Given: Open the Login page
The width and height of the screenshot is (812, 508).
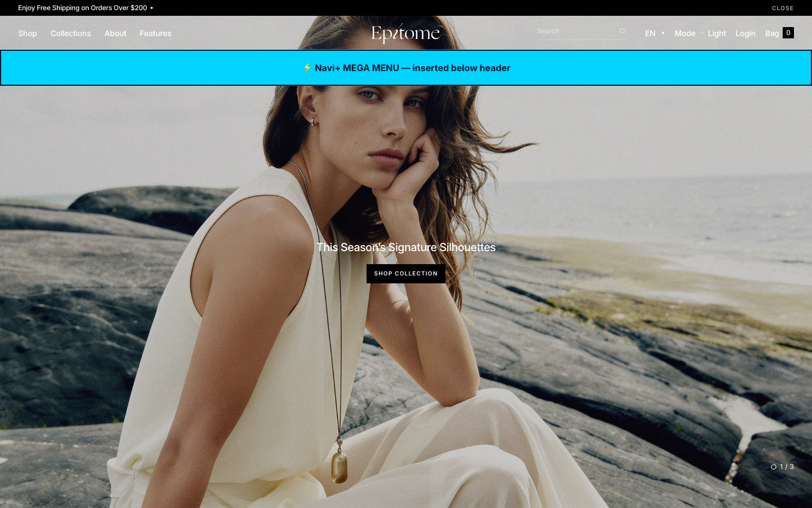Looking at the screenshot, I should pos(745,33).
